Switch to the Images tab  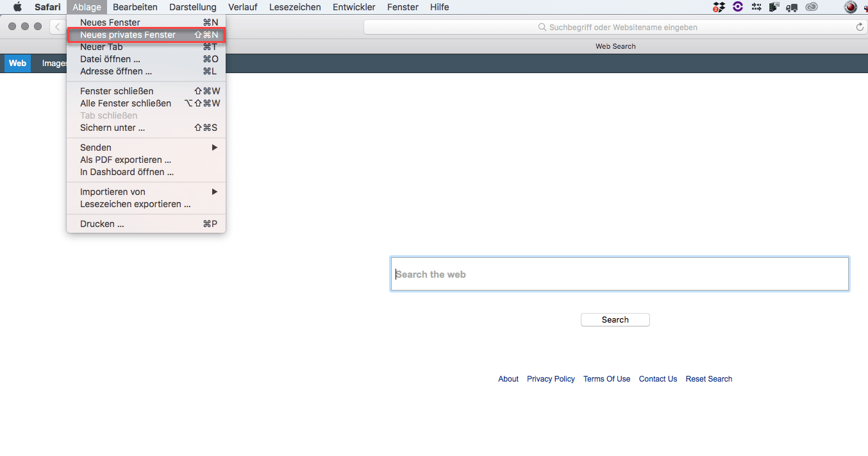click(54, 63)
